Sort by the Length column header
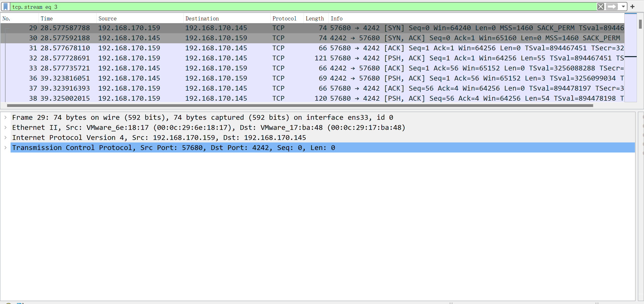This screenshot has width=644, height=304. pos(314,18)
